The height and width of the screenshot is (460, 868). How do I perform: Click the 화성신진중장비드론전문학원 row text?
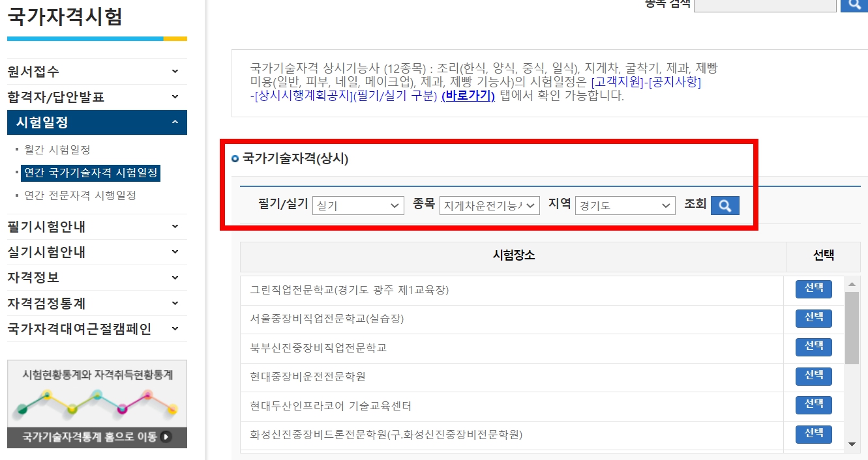386,435
